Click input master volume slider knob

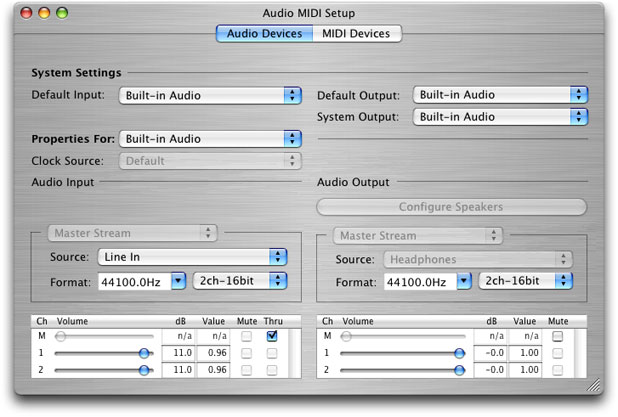coord(60,336)
